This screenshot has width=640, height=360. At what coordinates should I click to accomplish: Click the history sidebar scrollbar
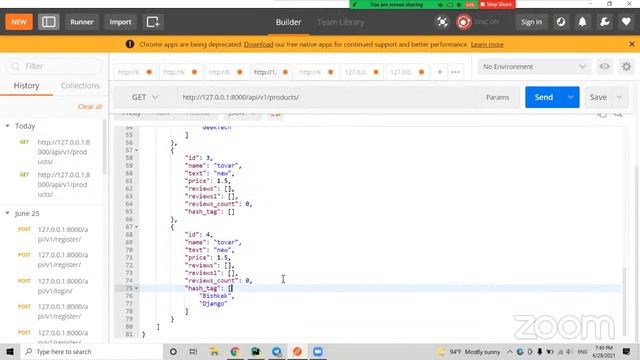point(104,147)
